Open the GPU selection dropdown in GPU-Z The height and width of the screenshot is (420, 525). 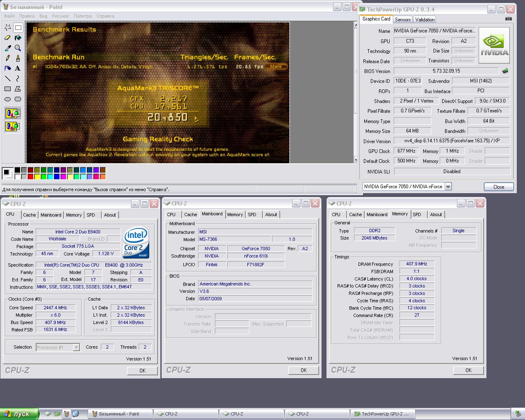(448, 186)
